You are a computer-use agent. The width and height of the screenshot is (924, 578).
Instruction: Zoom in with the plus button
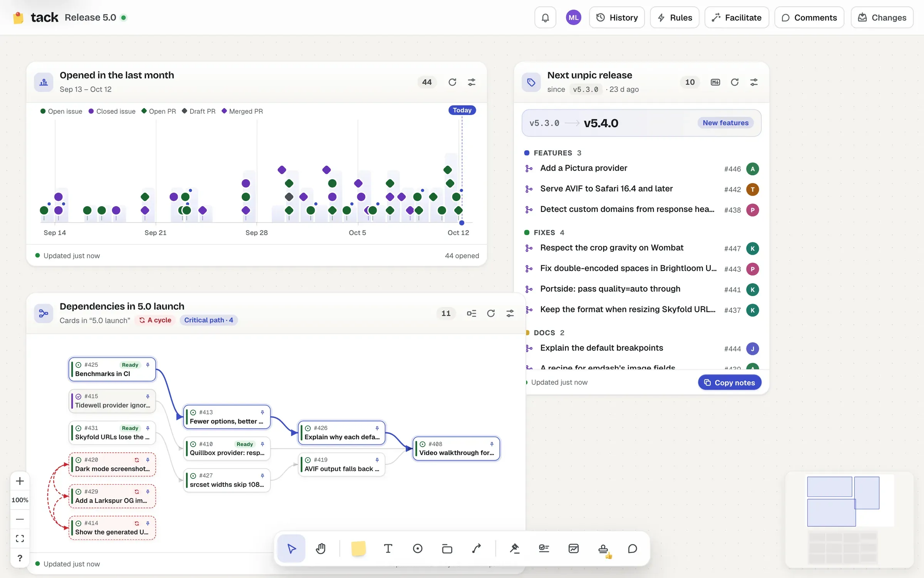(20, 481)
